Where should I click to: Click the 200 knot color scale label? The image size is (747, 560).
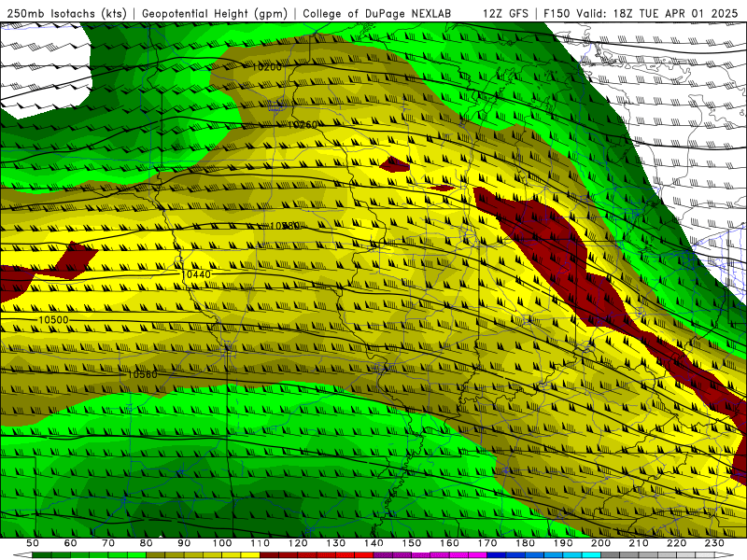601,543
